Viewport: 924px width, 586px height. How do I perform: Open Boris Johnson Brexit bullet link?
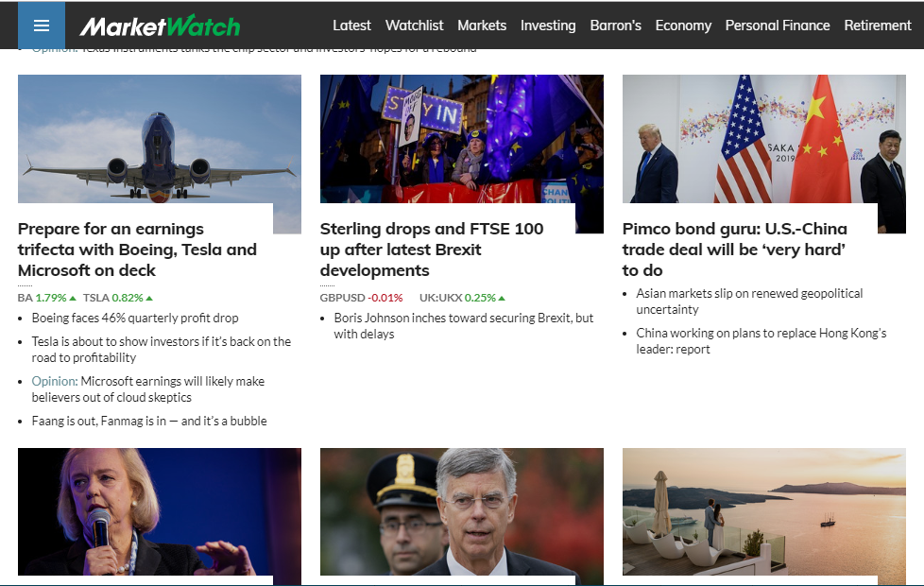point(463,325)
